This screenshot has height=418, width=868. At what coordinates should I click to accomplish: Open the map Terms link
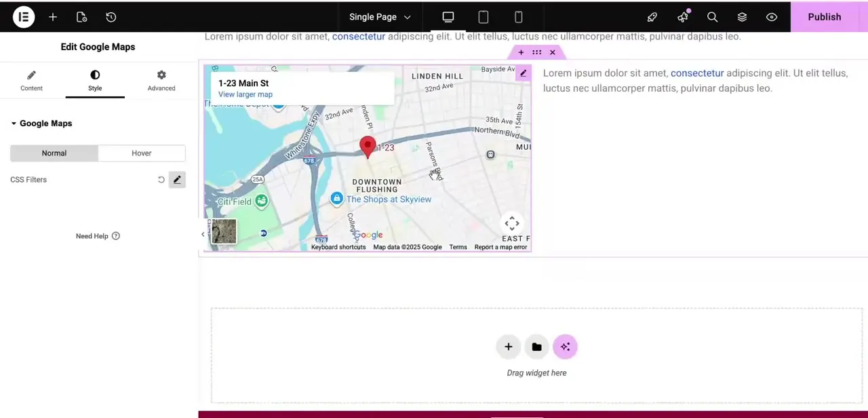(458, 247)
